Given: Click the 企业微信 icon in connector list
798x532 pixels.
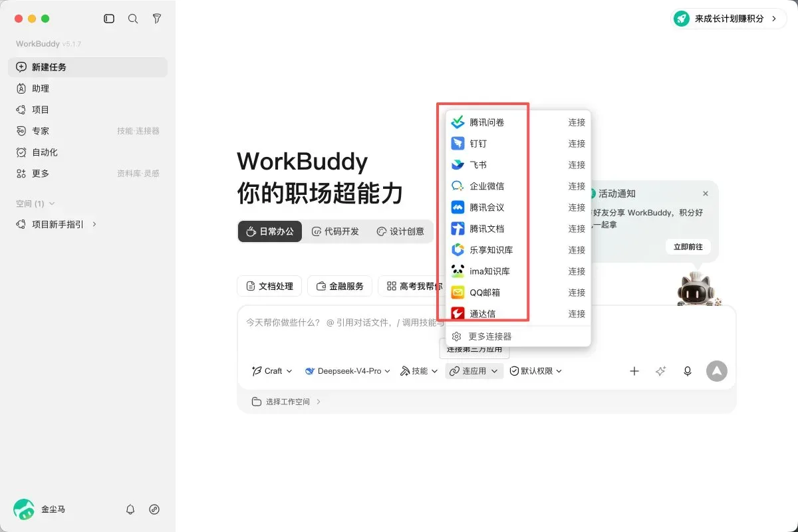Looking at the screenshot, I should pyautogui.click(x=458, y=186).
